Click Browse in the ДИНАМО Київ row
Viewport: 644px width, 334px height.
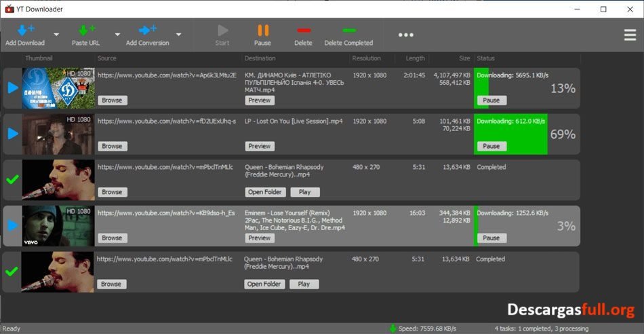point(113,100)
